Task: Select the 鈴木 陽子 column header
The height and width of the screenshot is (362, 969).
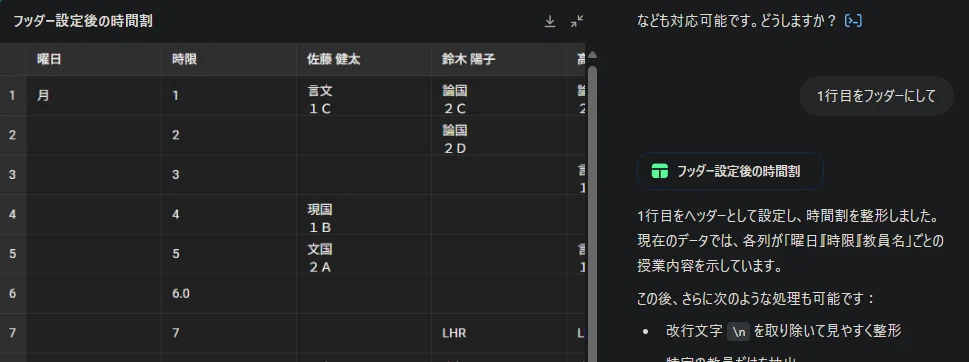Action: 499,59
